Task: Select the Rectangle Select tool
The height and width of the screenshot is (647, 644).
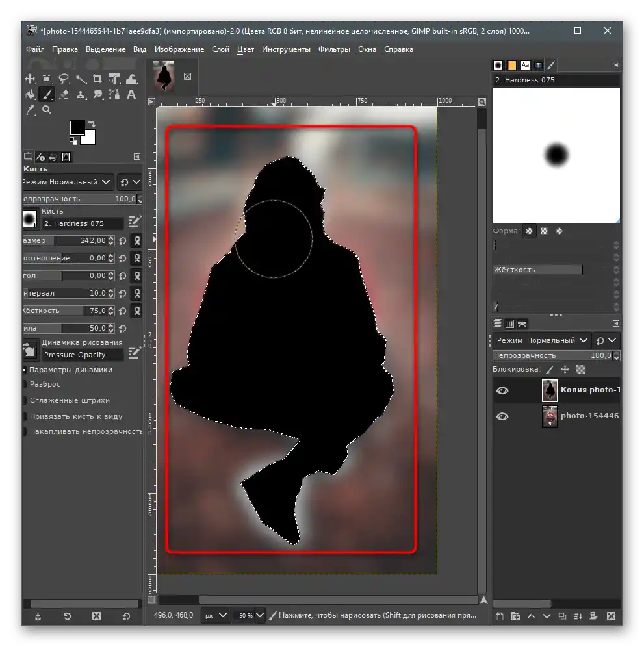Action: [47, 79]
